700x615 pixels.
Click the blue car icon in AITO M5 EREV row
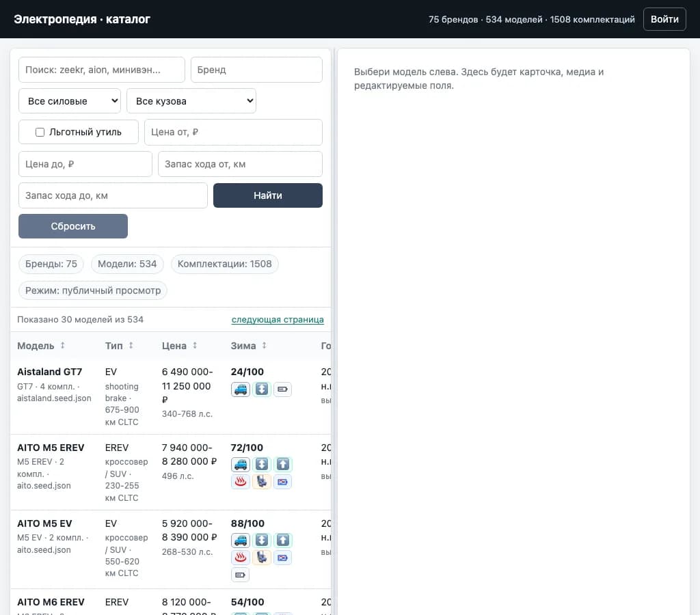tap(240, 465)
